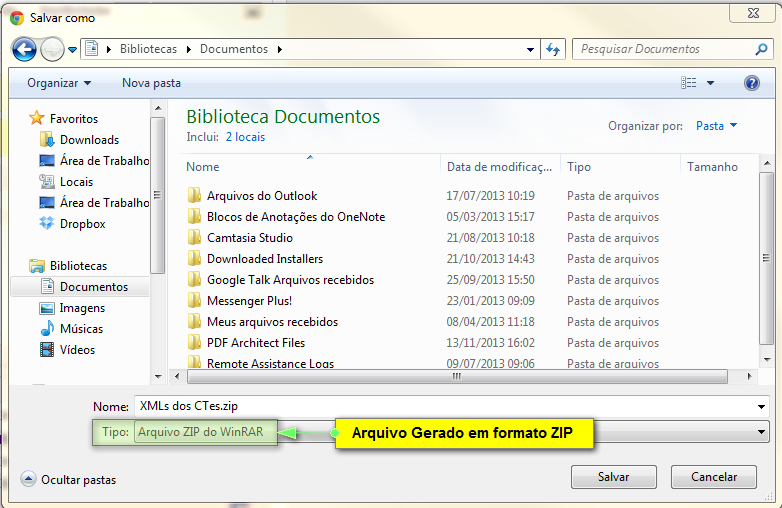
Task: Click the magnifier icon in search box
Action: [x=761, y=49]
